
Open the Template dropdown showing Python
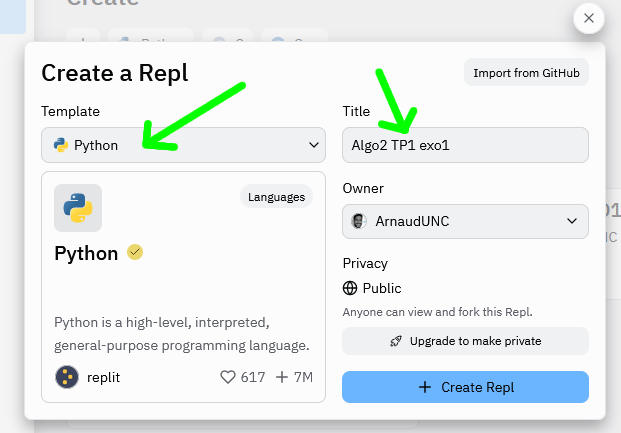pos(183,145)
